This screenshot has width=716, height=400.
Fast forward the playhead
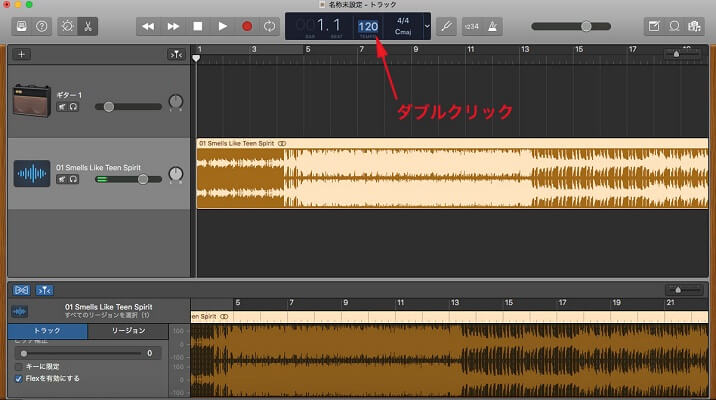tap(173, 26)
